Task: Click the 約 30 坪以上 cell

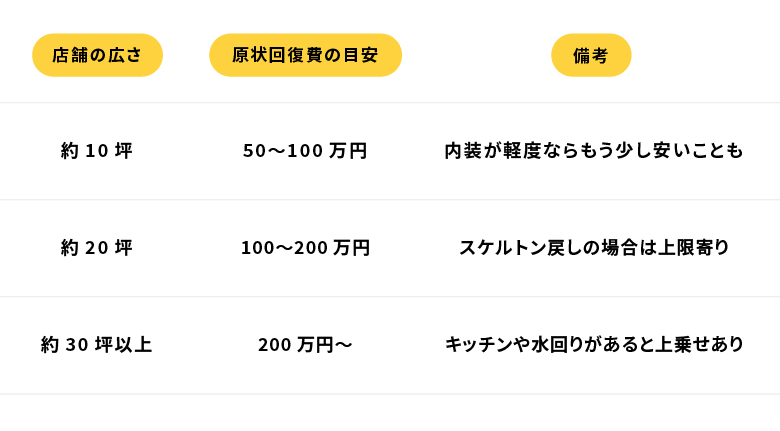Action: click(x=97, y=345)
